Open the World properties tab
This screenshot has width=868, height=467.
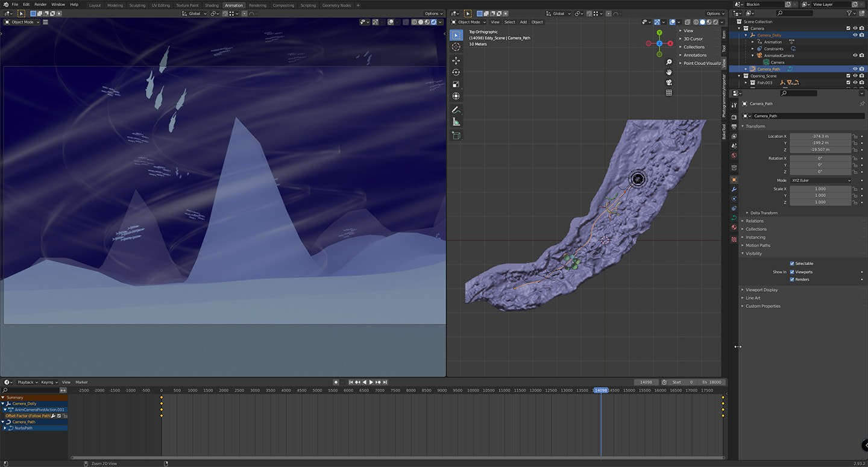(734, 155)
